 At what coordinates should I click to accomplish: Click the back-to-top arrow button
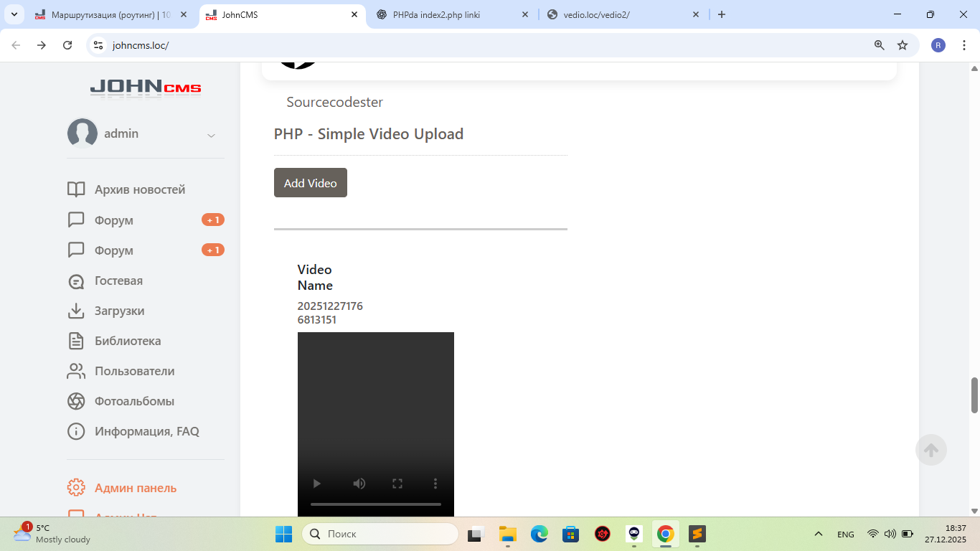coord(931,450)
